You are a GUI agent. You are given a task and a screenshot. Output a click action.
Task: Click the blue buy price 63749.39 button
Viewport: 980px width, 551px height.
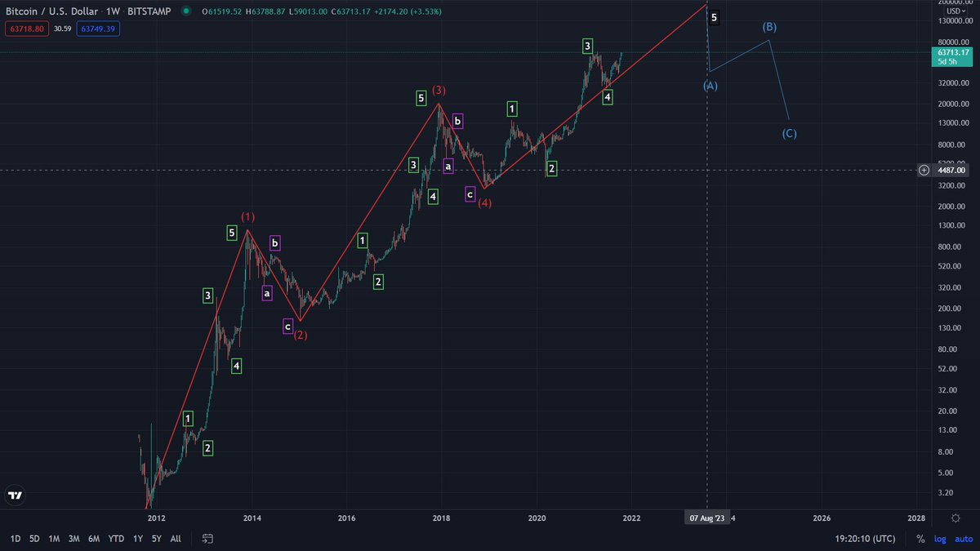97,28
